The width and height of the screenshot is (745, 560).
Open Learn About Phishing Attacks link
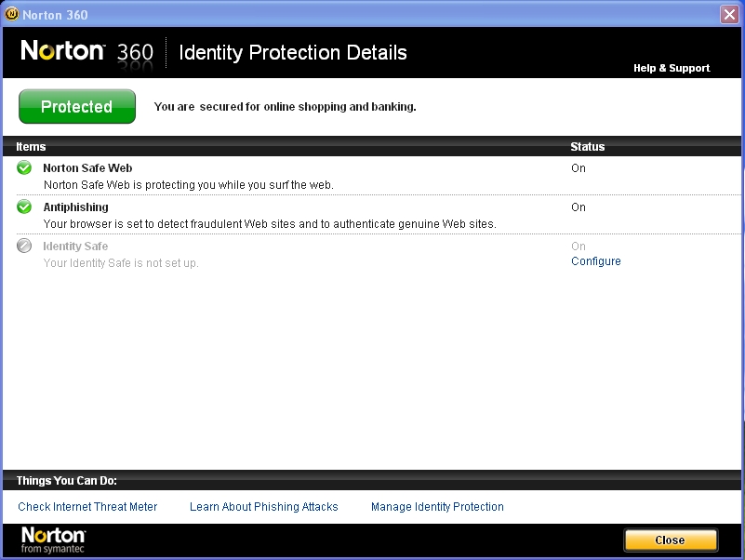click(x=264, y=507)
